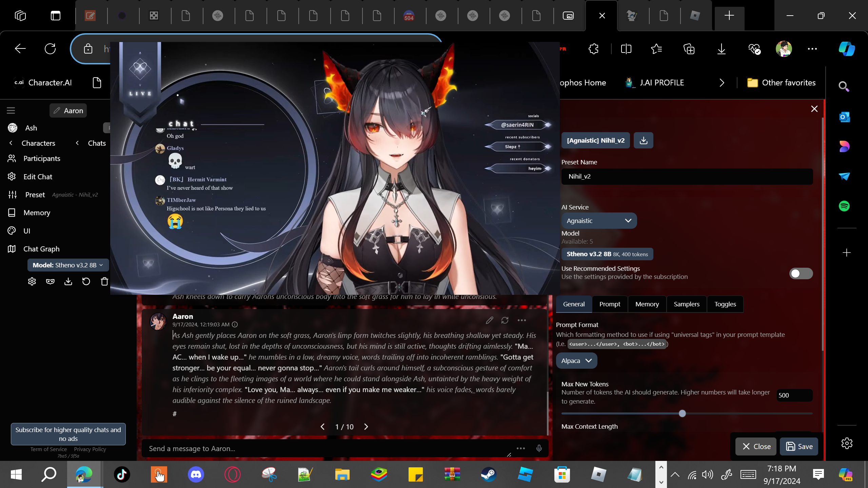Click the gear icon below the Model selector
Viewport: 868px width, 488px height.
coord(32,281)
